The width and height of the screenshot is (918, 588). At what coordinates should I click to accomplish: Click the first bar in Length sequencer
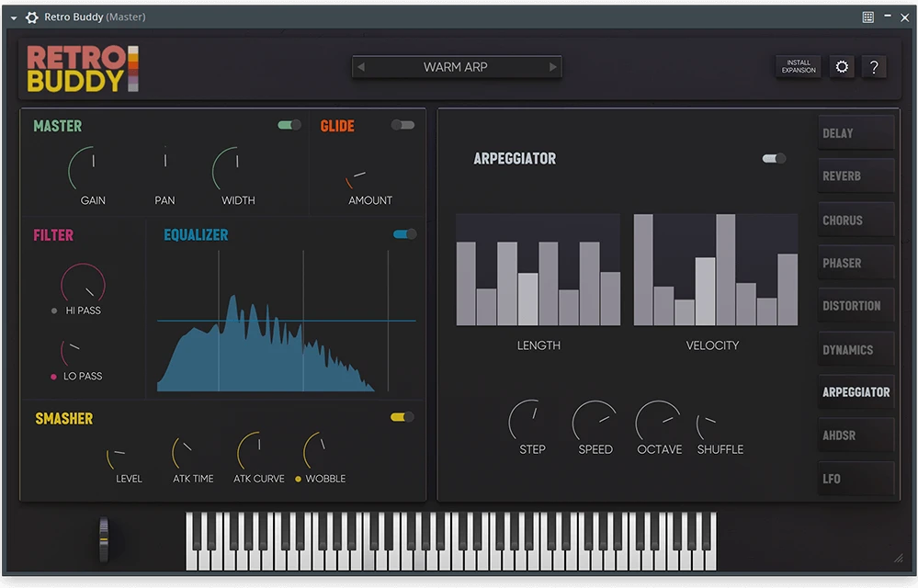coord(466,284)
